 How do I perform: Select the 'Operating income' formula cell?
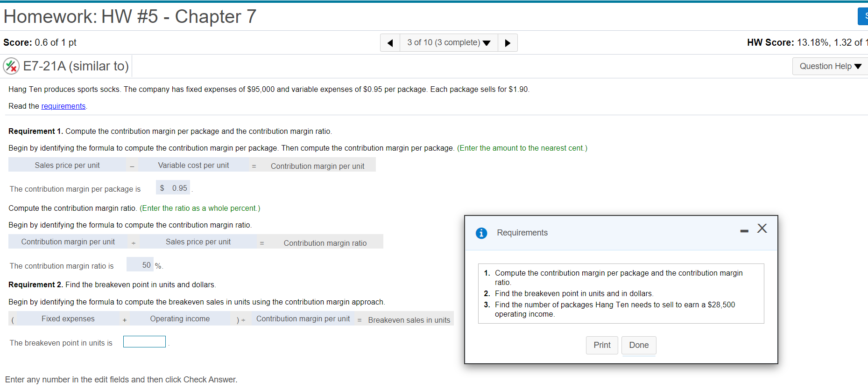coord(180,319)
